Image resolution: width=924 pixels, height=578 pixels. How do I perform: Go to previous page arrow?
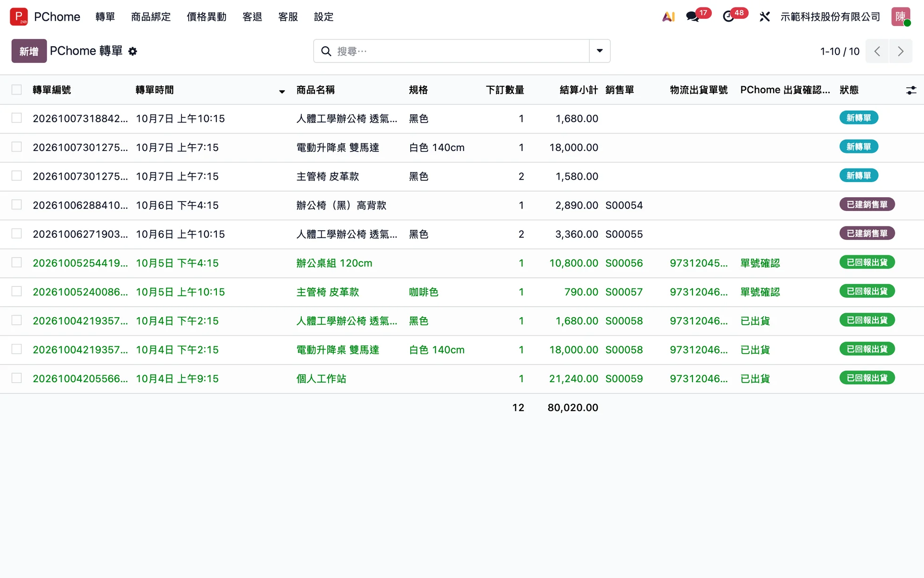(x=877, y=51)
